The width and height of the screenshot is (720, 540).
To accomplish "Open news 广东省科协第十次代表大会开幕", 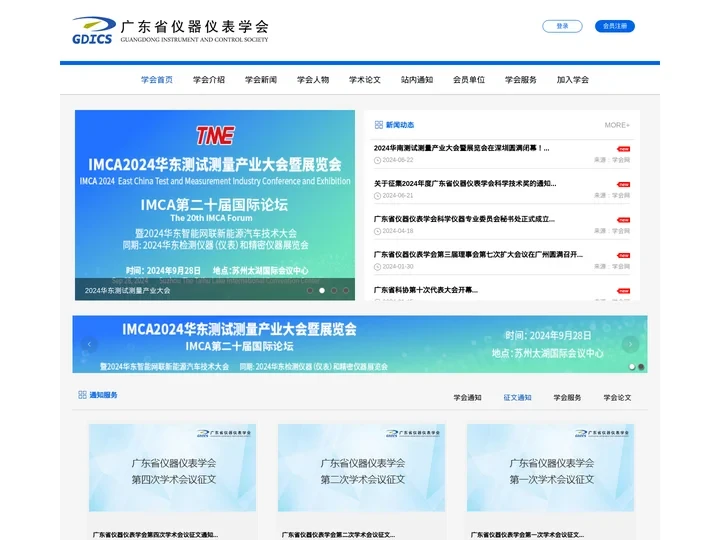I will point(426,290).
